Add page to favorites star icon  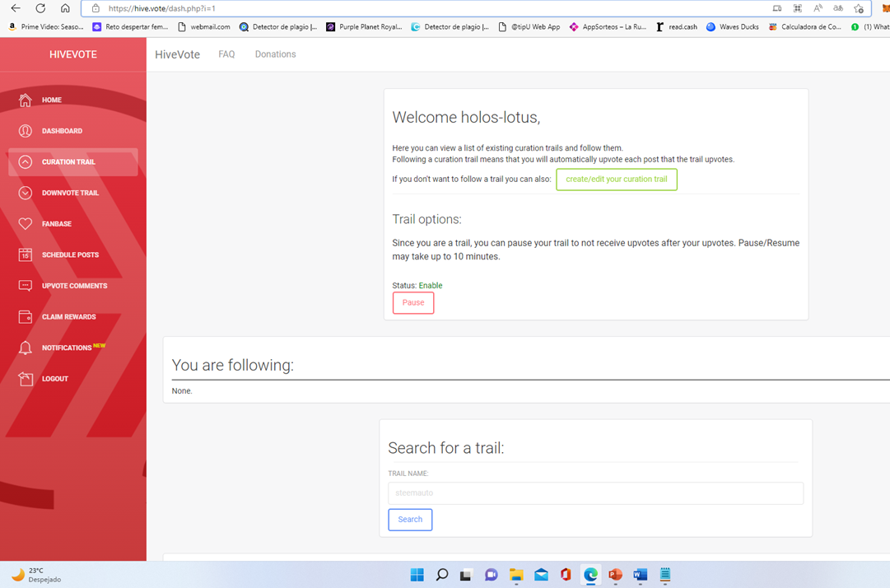[x=859, y=8]
